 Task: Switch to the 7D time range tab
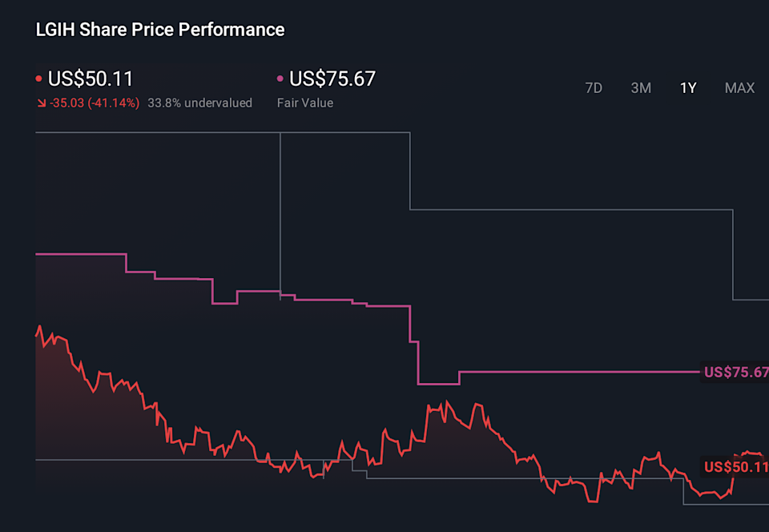pos(594,88)
